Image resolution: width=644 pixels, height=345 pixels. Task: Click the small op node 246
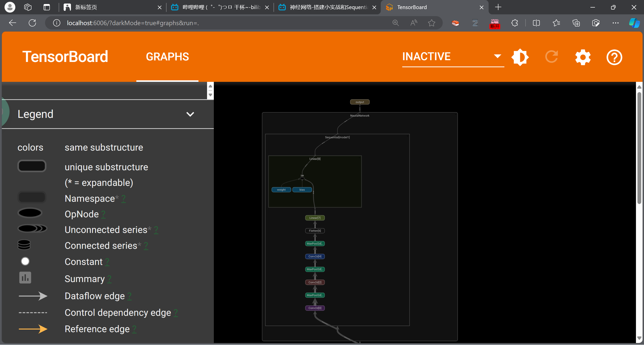pyautogui.click(x=302, y=178)
